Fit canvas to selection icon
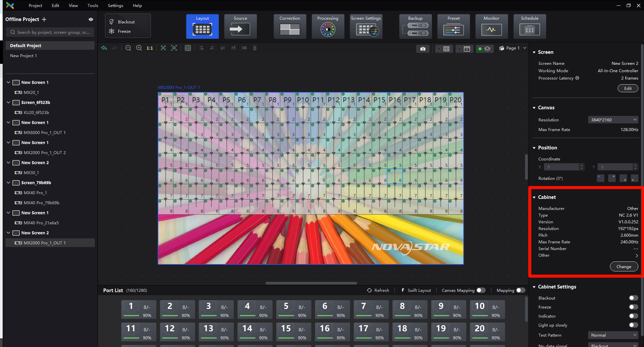 click(x=163, y=48)
